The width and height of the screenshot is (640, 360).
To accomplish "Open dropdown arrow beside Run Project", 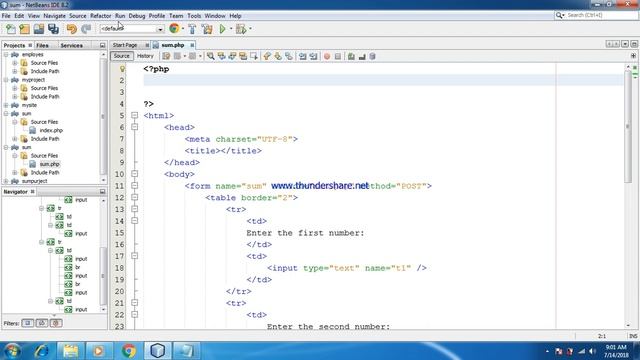I will click(231, 29).
